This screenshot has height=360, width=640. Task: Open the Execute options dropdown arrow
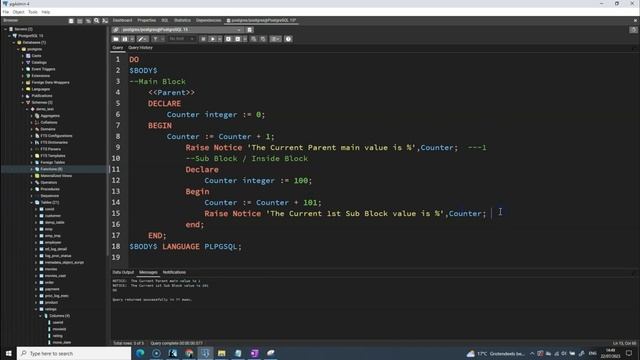coord(220,39)
